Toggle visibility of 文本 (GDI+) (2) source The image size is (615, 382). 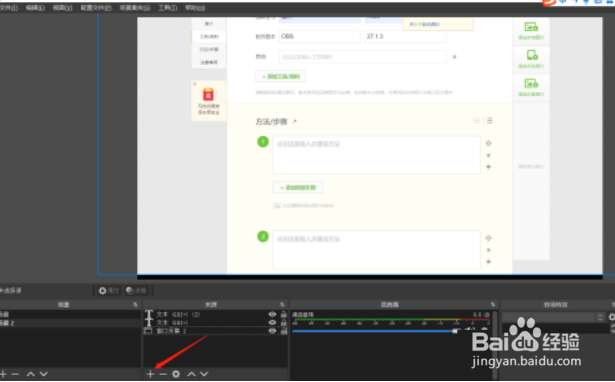point(272,315)
